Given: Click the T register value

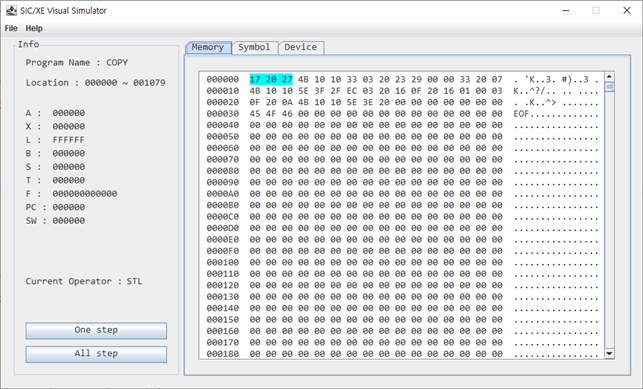Looking at the screenshot, I should tap(68, 180).
